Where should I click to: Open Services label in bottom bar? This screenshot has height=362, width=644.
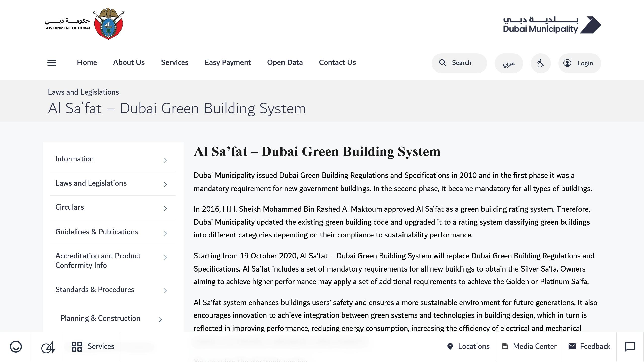(101, 346)
